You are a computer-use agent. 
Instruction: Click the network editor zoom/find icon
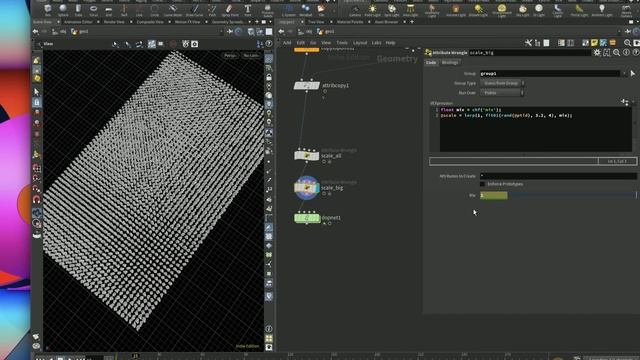tap(627, 43)
